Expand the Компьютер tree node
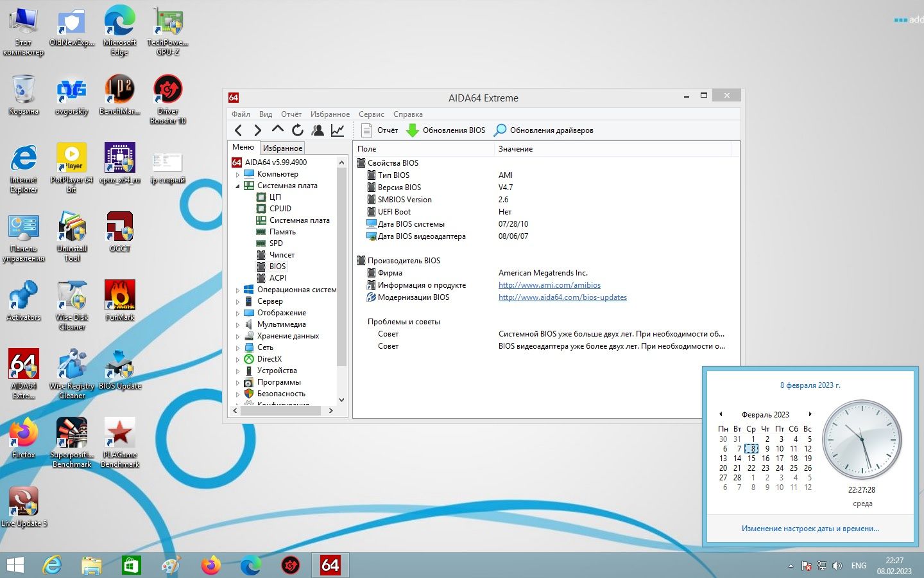 click(x=237, y=174)
